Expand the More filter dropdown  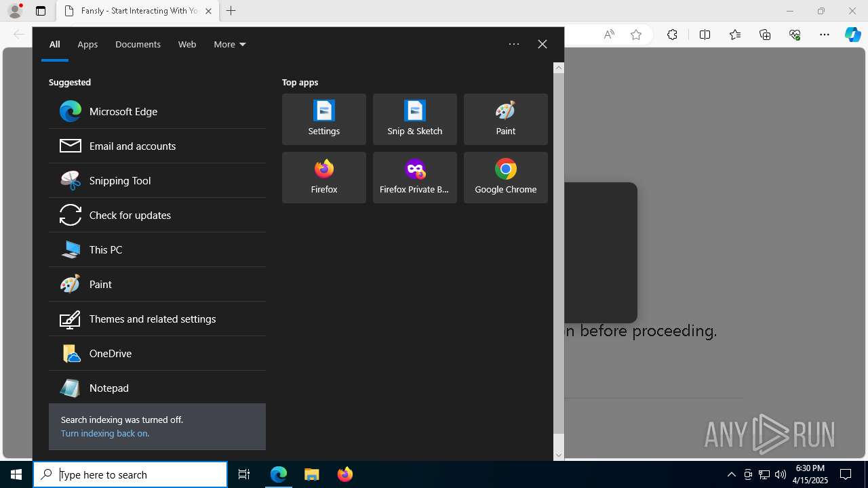230,44
